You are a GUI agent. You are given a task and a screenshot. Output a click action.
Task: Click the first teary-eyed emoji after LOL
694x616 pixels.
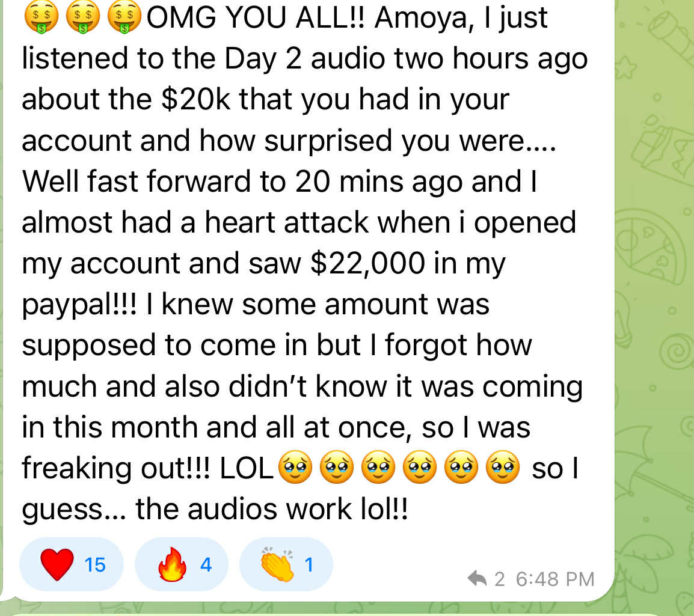(x=295, y=468)
